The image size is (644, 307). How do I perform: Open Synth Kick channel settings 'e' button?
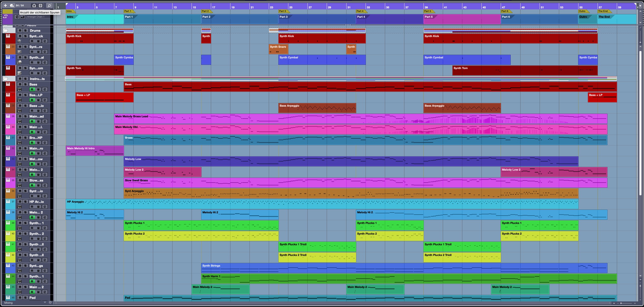coord(44,41)
